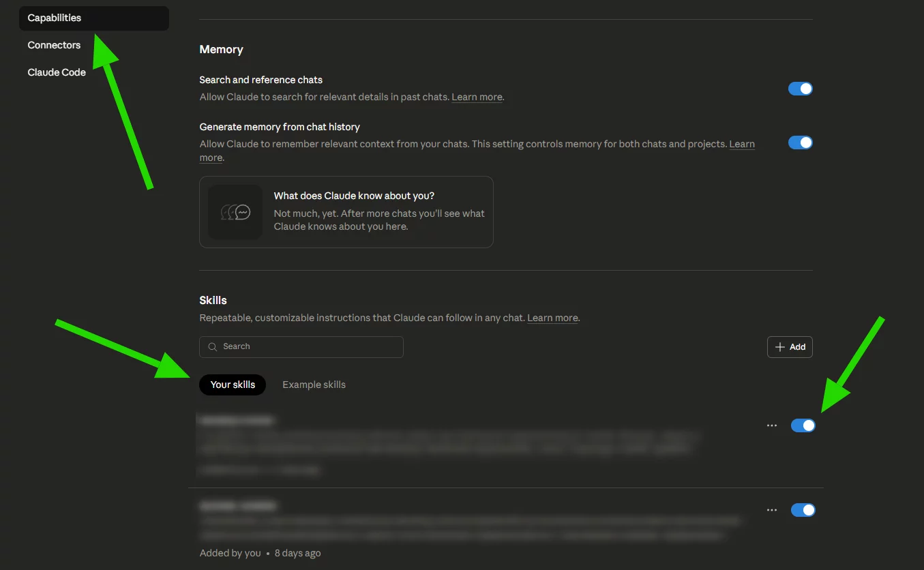Open Learn more link in Skills description
The height and width of the screenshot is (570, 924).
point(552,318)
